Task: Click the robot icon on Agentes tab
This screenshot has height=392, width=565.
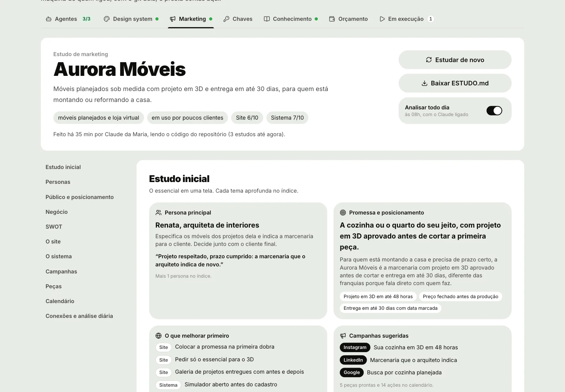Action: 49,19
